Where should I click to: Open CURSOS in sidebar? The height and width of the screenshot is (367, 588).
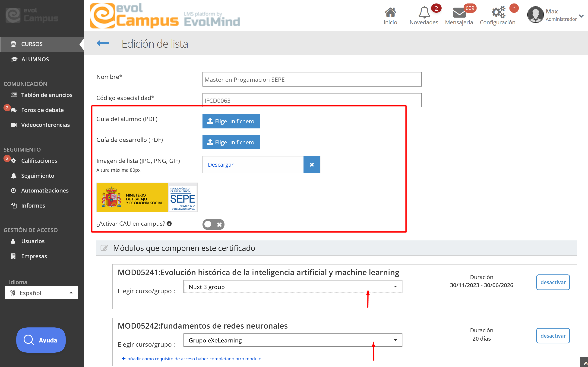[x=42, y=44]
